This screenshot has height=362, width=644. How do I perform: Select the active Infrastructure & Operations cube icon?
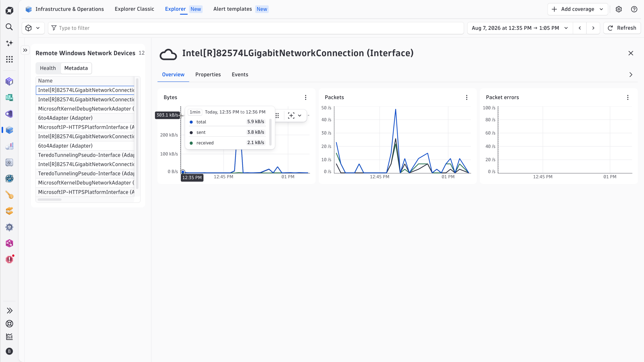tap(9, 130)
